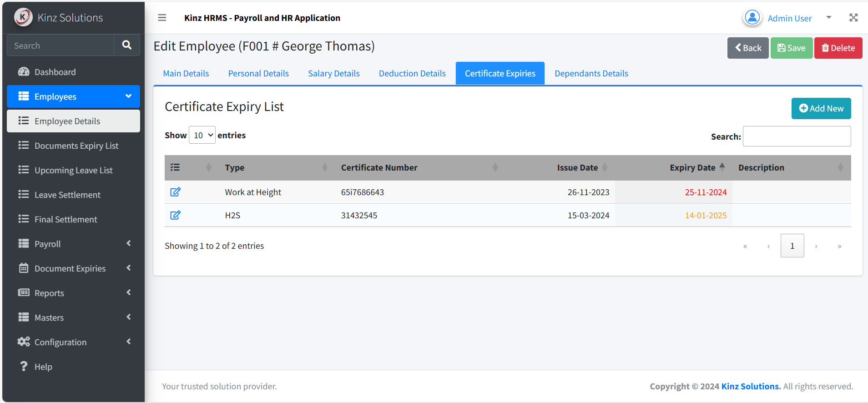This screenshot has width=868, height=403.
Task: Toggle fullscreen with the expand icon
Action: [x=853, y=18]
